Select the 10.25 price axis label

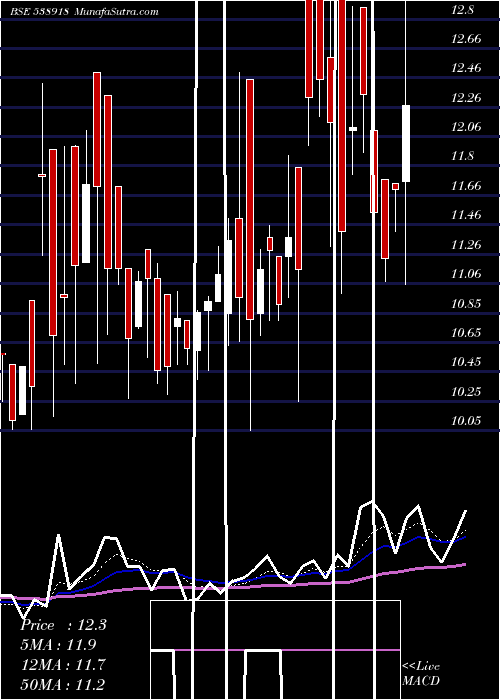click(466, 392)
